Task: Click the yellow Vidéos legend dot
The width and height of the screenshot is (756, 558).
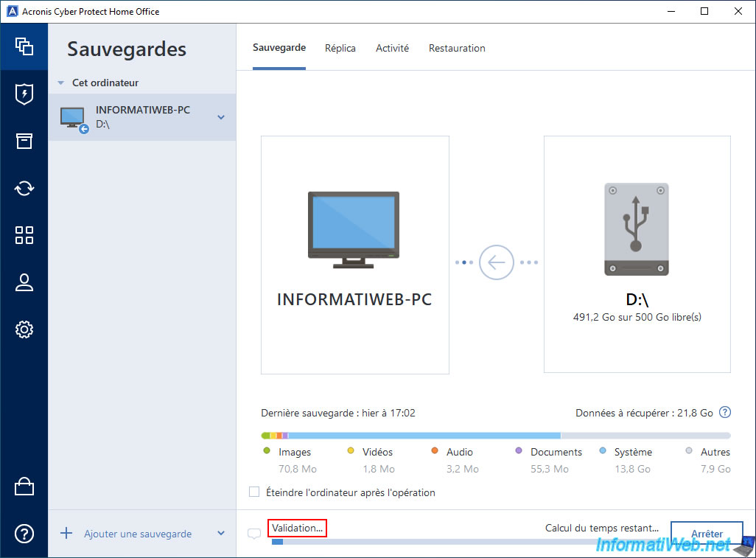Action: coord(351,450)
